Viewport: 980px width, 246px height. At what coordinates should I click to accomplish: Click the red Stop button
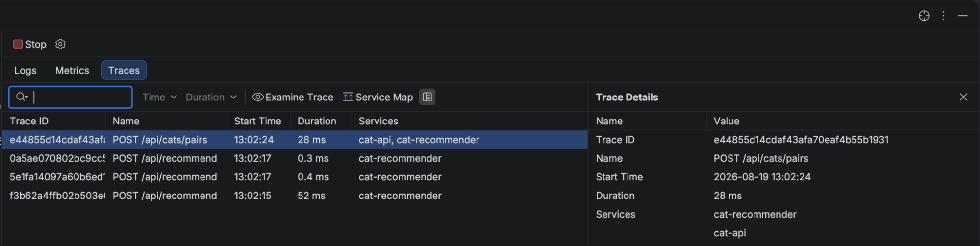click(30, 44)
